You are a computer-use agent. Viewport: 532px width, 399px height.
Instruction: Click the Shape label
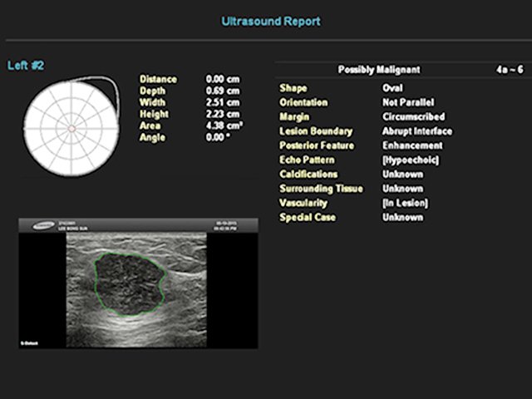tap(293, 89)
